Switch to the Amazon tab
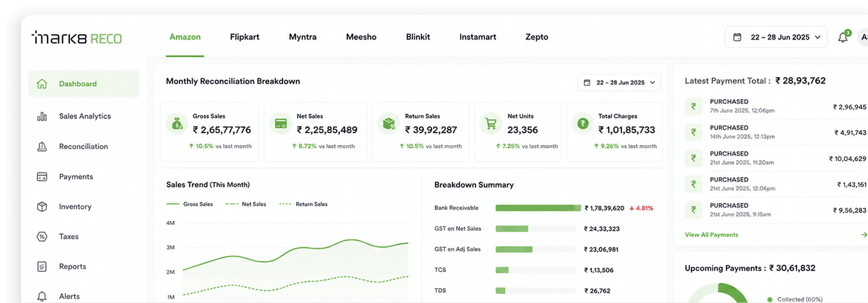This screenshot has height=303, width=868. [185, 37]
